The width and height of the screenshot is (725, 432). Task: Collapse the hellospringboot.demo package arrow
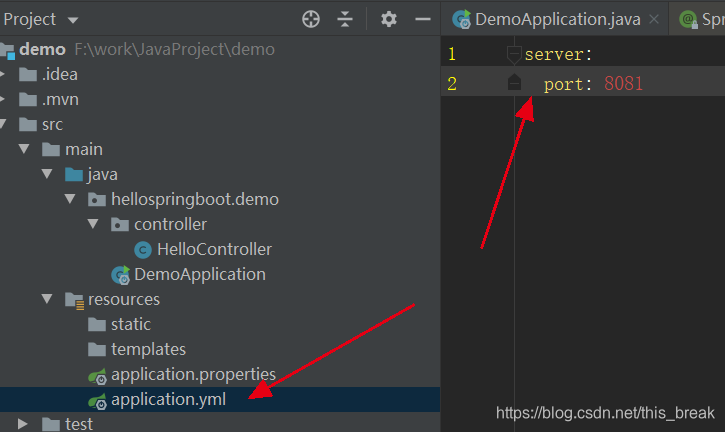[70, 199]
